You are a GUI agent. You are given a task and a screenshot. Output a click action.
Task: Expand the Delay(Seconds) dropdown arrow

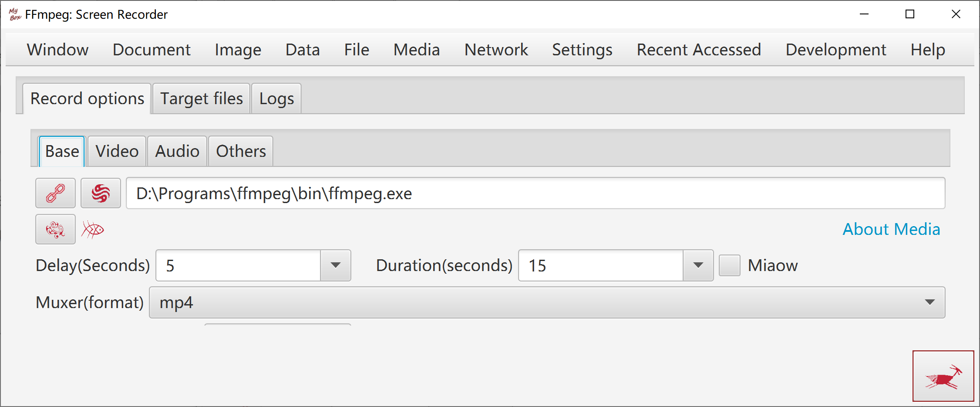pos(335,265)
